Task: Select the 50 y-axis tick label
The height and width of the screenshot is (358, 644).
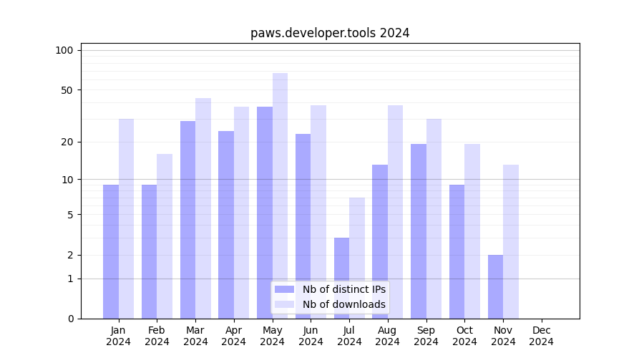Action: coord(67,90)
